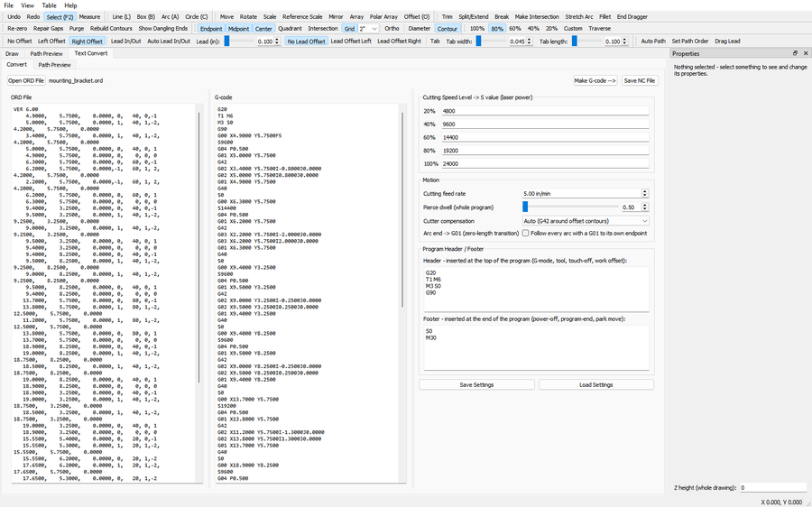
Task: Click Save Settings
Action: coord(476,385)
